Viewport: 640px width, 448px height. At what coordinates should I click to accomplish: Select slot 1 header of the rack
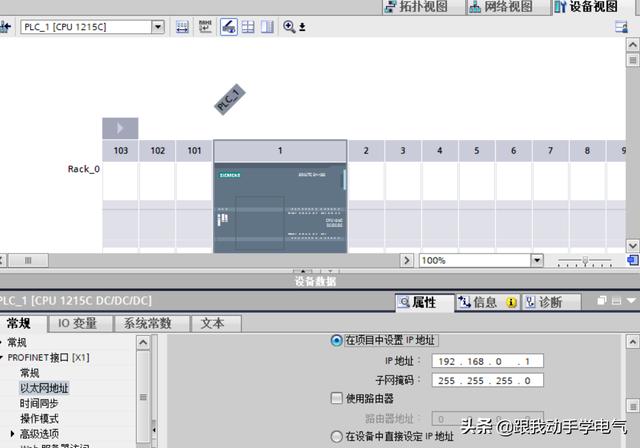point(280,151)
